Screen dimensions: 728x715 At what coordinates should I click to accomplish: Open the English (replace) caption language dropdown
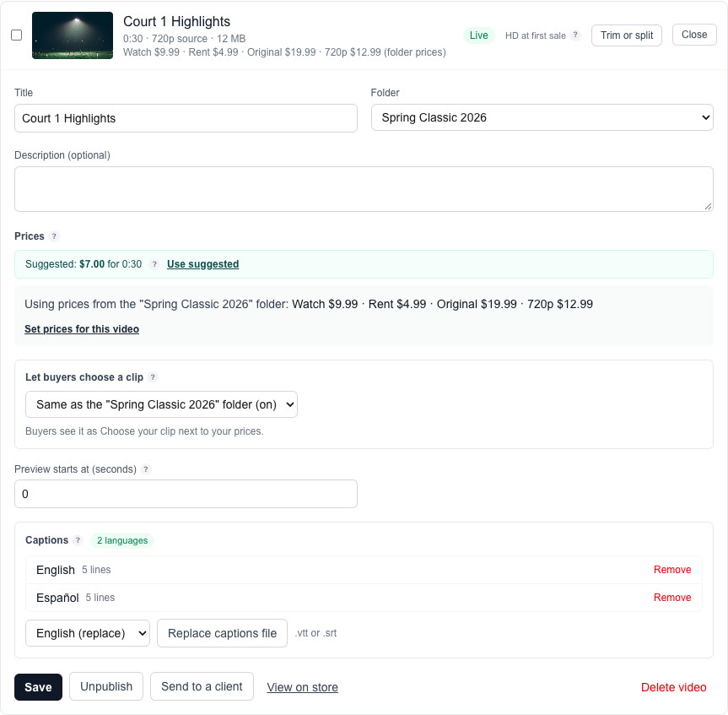pos(88,633)
